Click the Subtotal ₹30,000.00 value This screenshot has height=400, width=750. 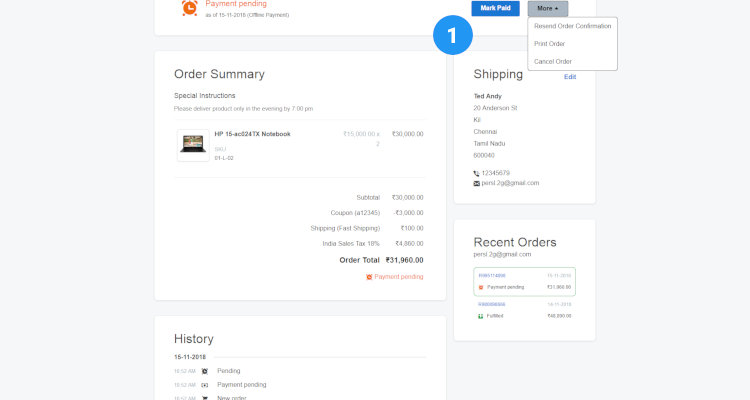point(408,198)
